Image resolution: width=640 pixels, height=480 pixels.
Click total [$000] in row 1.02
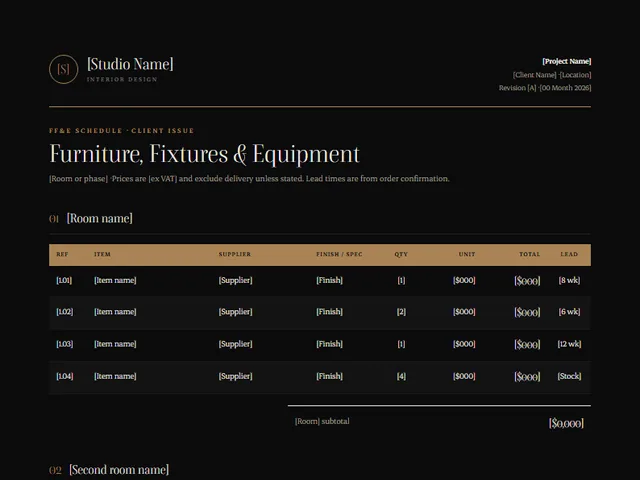click(527, 313)
